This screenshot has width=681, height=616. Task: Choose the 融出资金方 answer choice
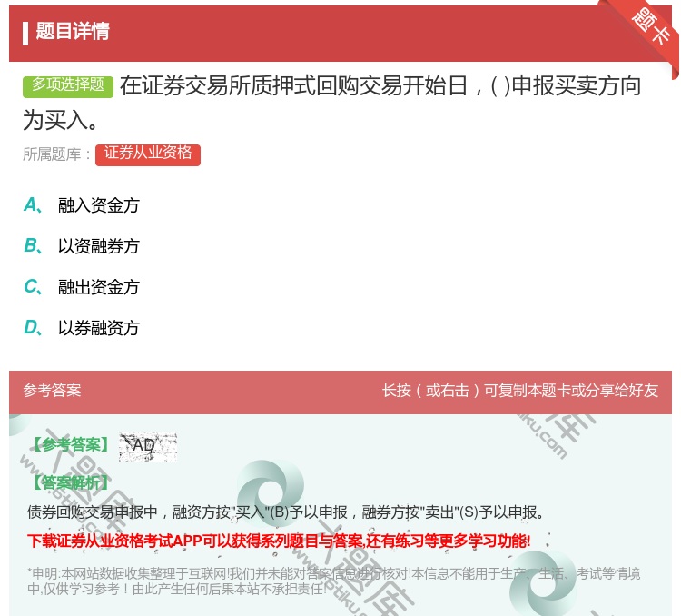pos(99,287)
